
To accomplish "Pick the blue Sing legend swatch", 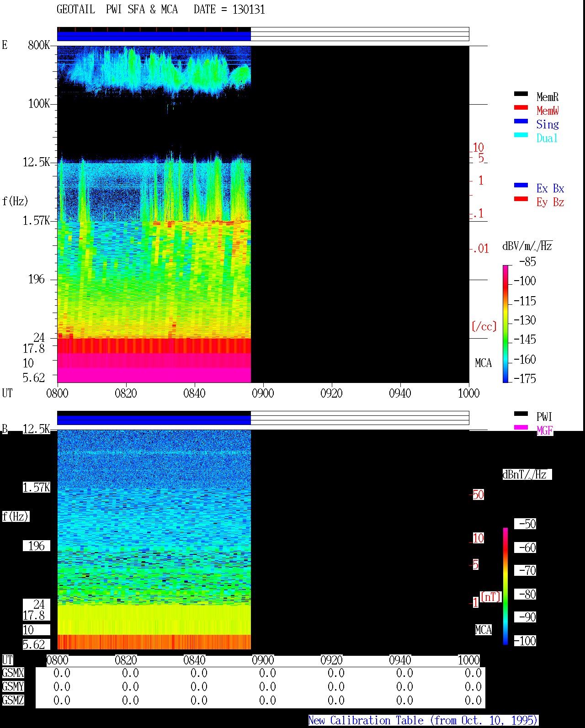I will coord(521,121).
